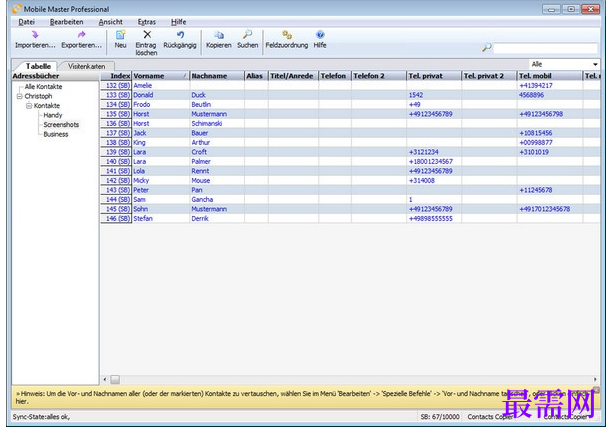Open Feldzuordnung field mapping icon
This screenshot has height=435, width=614.
coord(285,35)
